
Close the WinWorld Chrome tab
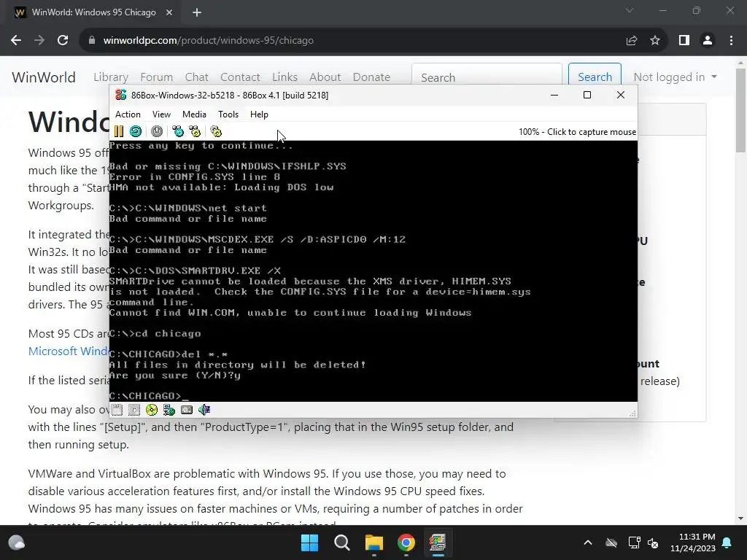pyautogui.click(x=169, y=12)
